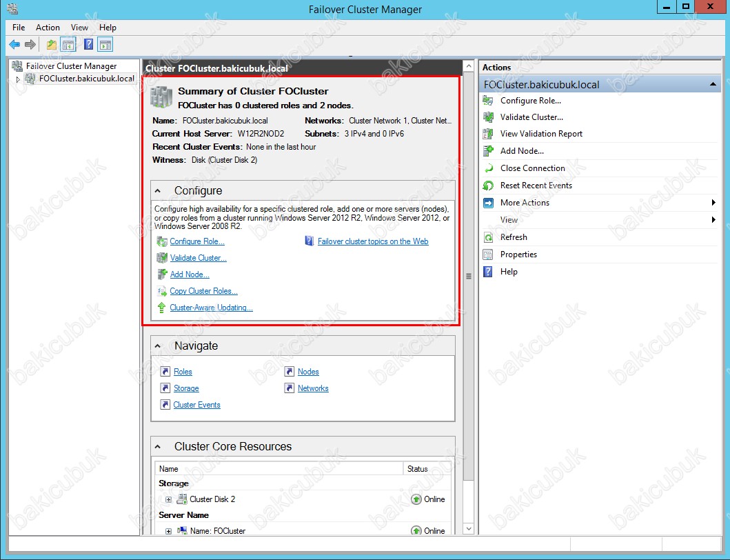Click the Configure Role icon in Actions pane

488,101
